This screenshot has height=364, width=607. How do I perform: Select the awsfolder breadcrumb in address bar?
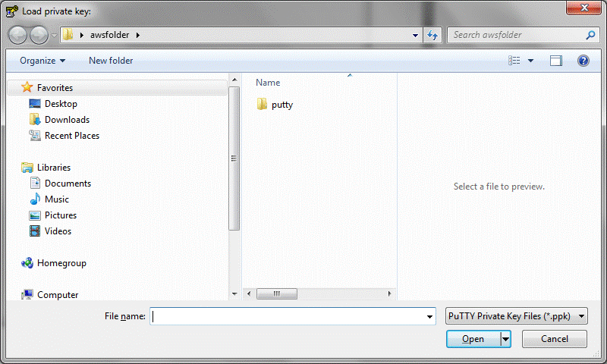point(109,35)
